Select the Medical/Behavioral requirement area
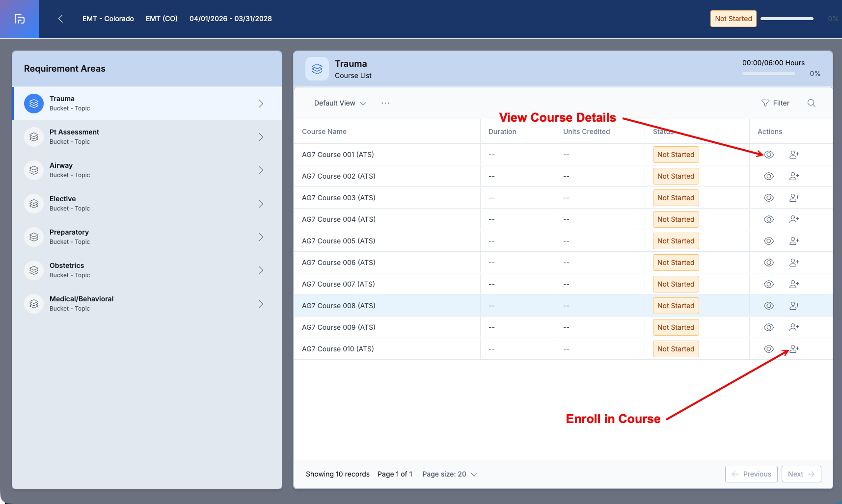The height and width of the screenshot is (504, 842). coord(147,304)
